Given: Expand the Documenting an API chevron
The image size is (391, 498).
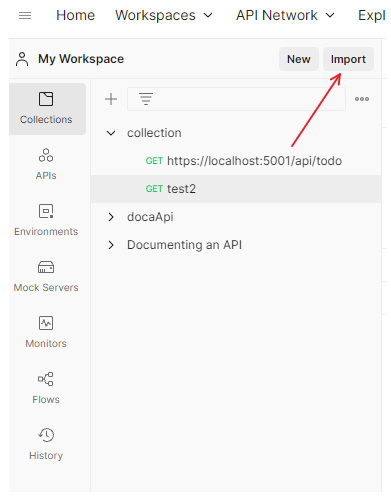Looking at the screenshot, I should pos(111,245).
